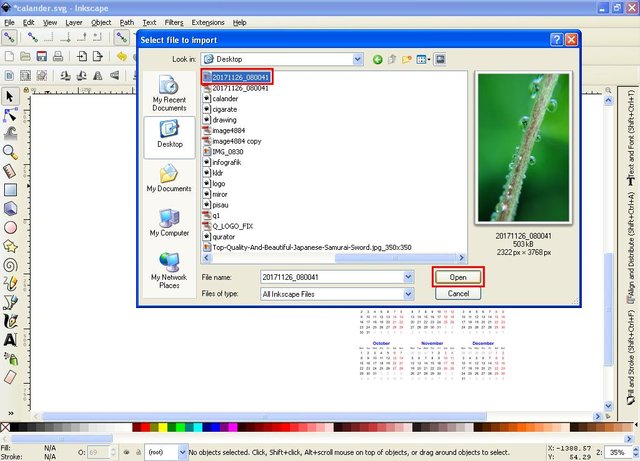Viewport: 640px width, 461px height.
Task: Pick the magenta palette swatch
Action: point(233,428)
